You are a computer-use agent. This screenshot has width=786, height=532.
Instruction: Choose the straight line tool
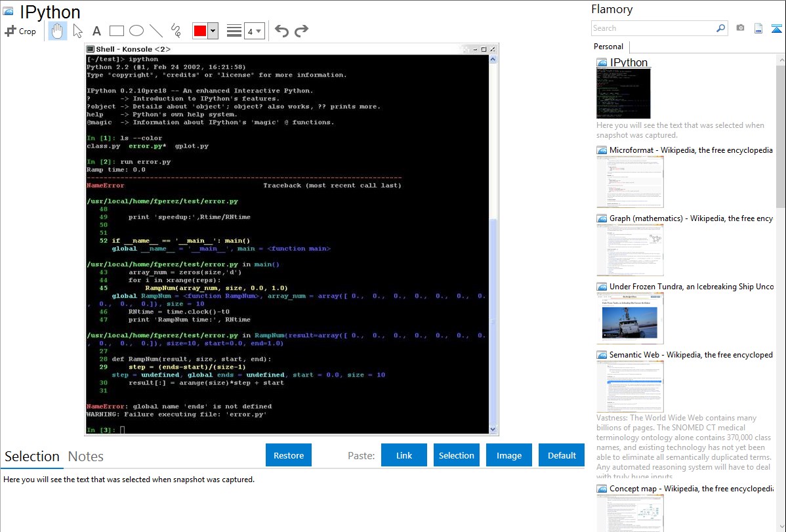(x=156, y=31)
